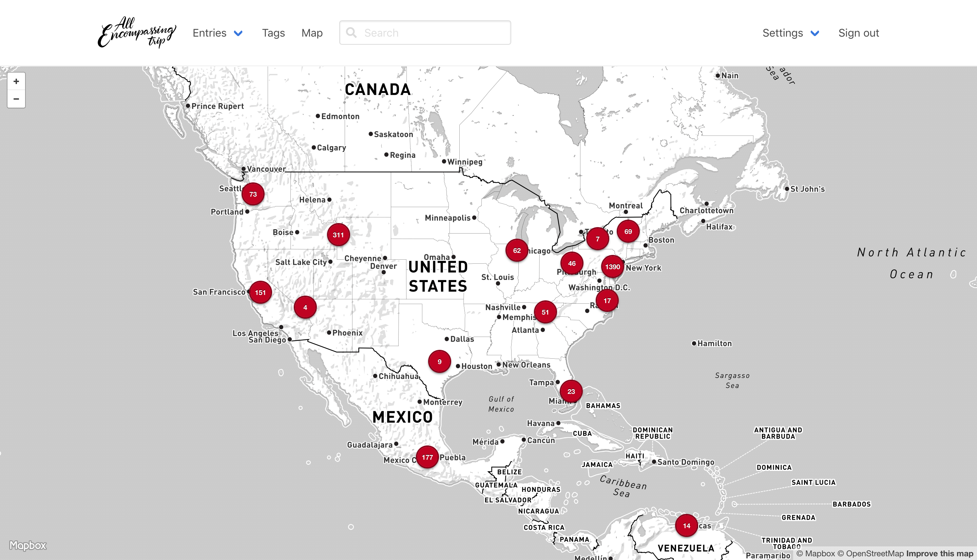Open the Tags page
Image resolution: width=977 pixels, height=560 pixels.
pyautogui.click(x=273, y=33)
